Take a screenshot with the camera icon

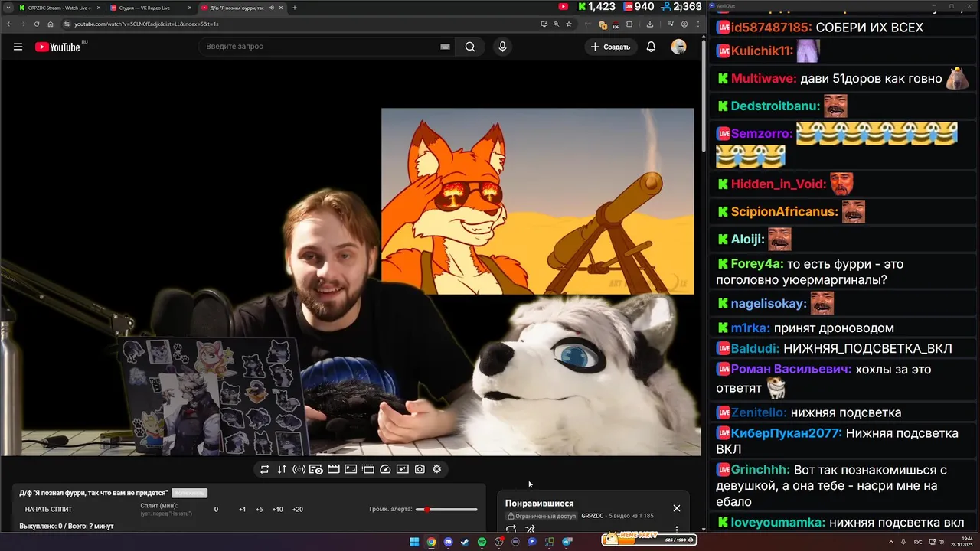pos(420,469)
